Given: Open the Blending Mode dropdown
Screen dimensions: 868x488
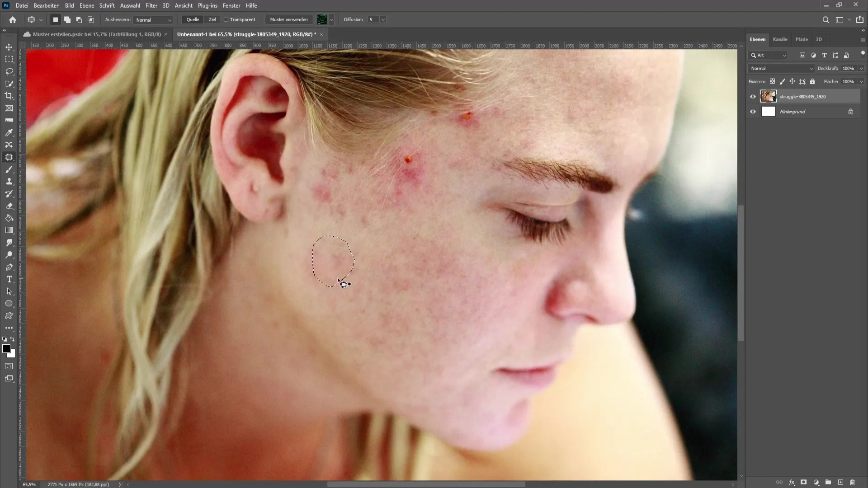Looking at the screenshot, I should click(782, 68).
